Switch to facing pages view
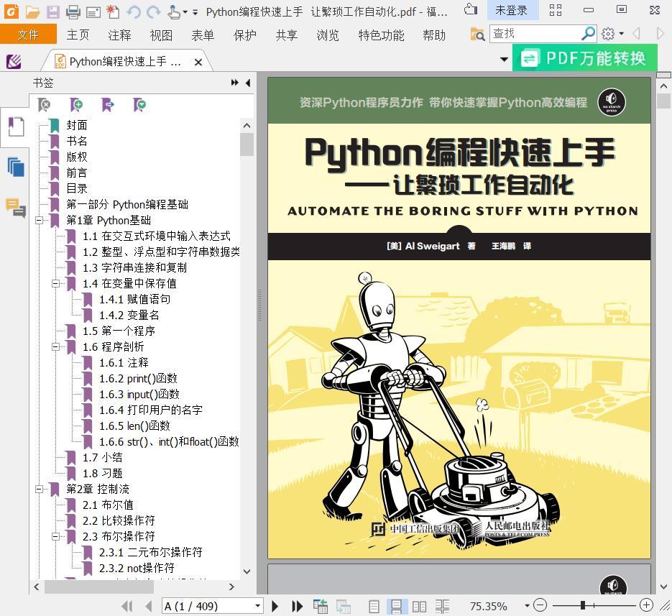Image resolution: width=672 pixels, height=616 pixels. 419,606
